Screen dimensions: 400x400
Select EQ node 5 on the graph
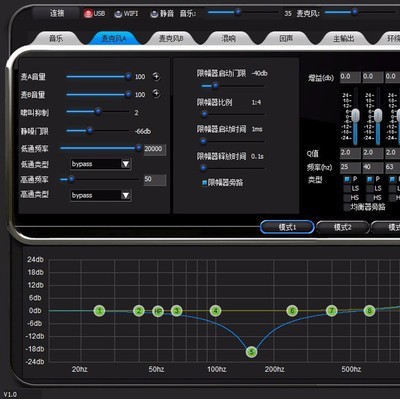coord(251,352)
